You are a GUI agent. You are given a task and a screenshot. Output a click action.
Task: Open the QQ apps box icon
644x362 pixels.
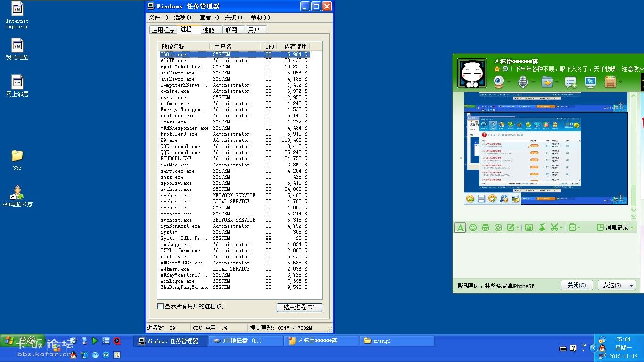point(611,82)
